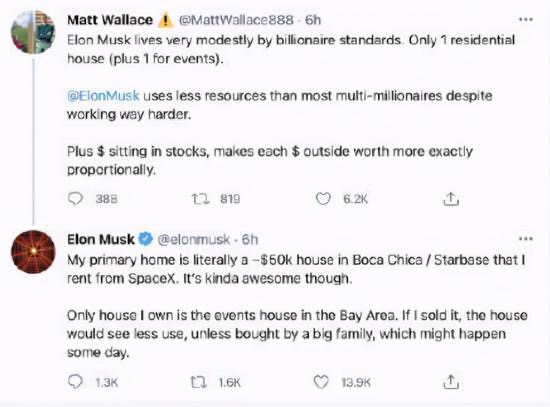The height and width of the screenshot is (407, 550).
Task: Open Elon Musk's tweet 6h timestamp
Action: [250, 240]
